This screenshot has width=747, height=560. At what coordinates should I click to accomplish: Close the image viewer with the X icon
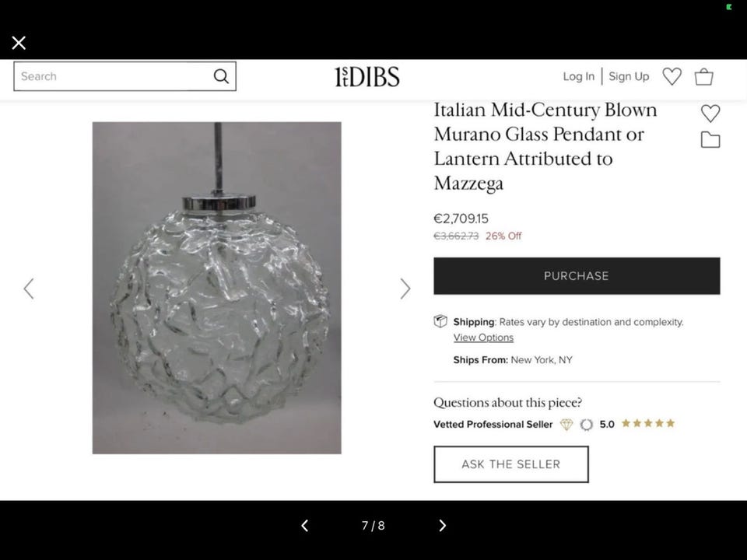[19, 43]
